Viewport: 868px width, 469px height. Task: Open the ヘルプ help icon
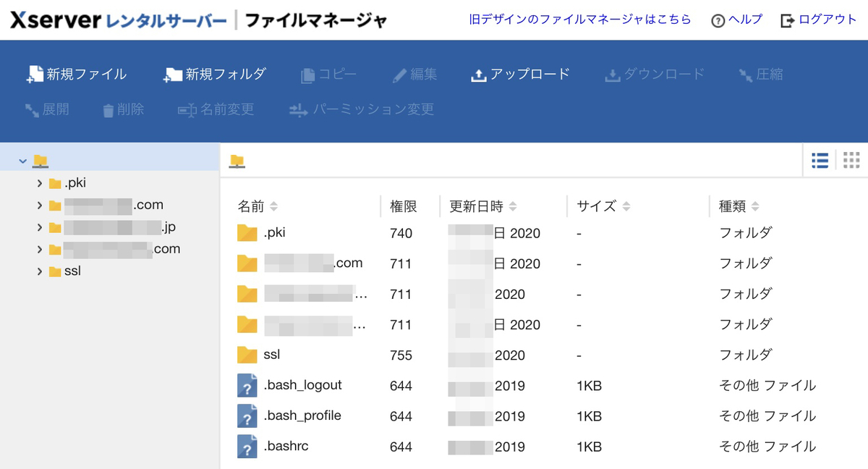pos(736,20)
